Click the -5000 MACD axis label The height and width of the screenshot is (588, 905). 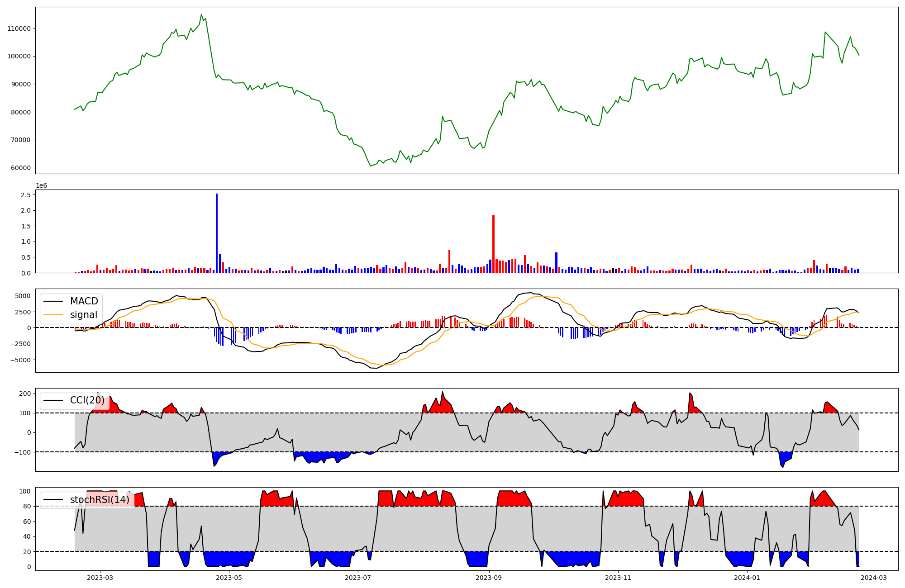point(19,360)
